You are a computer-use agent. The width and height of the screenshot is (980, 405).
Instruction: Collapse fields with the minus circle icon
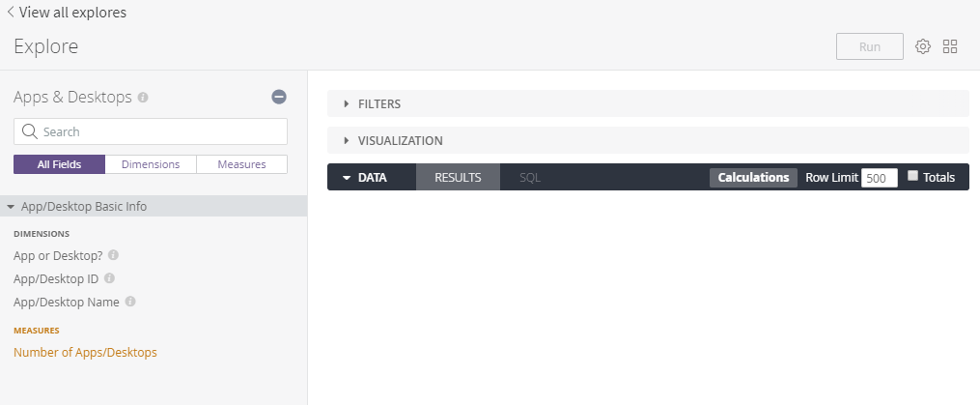tap(279, 97)
